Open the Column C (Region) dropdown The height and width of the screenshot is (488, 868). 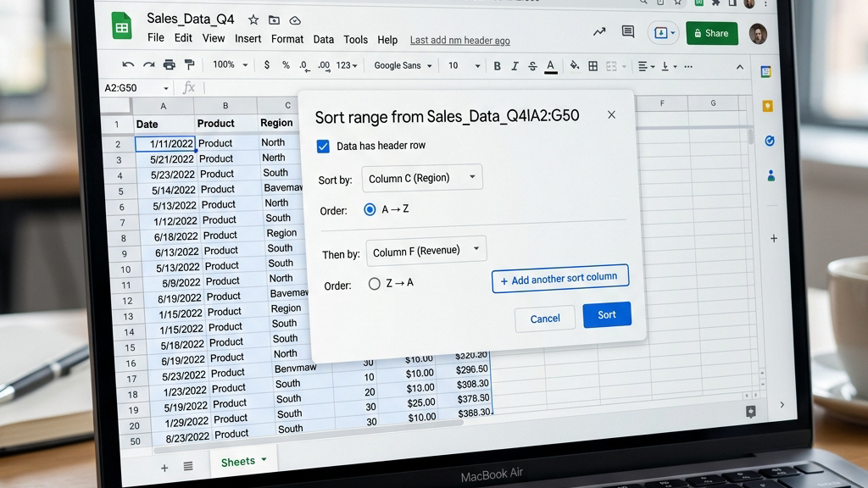pyautogui.click(x=422, y=178)
